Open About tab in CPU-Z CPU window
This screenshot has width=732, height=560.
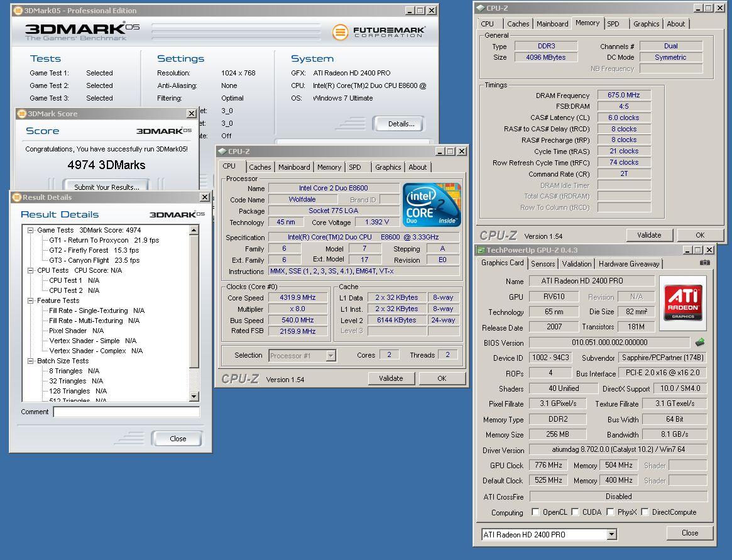tap(417, 167)
